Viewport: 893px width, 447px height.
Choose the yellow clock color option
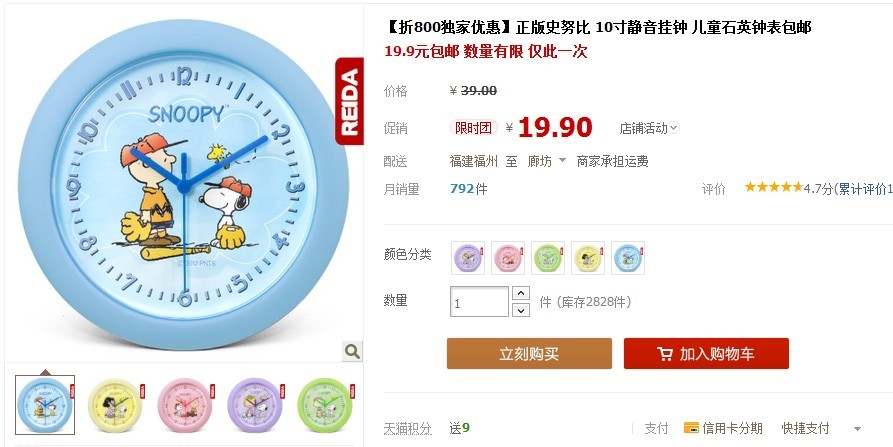588,258
